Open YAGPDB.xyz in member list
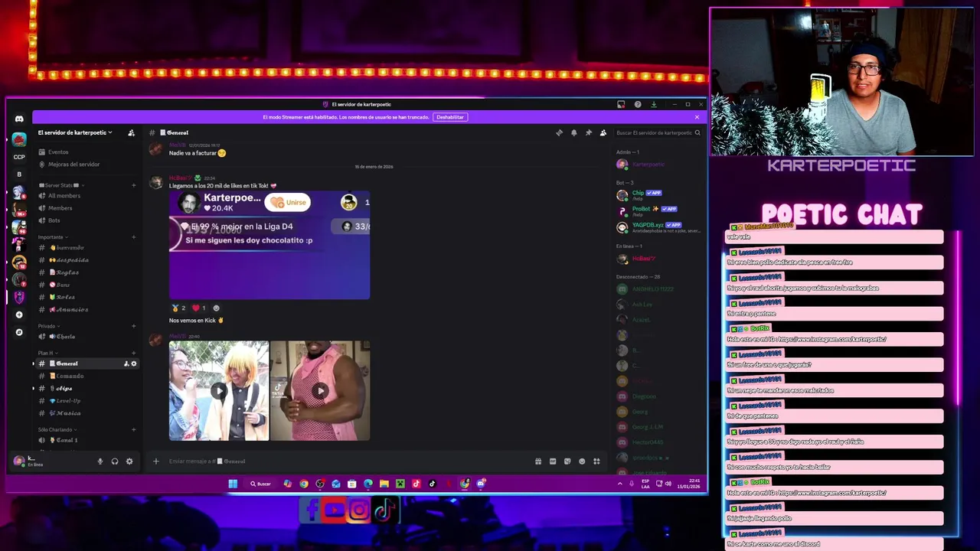The width and height of the screenshot is (980, 551). pyautogui.click(x=658, y=227)
